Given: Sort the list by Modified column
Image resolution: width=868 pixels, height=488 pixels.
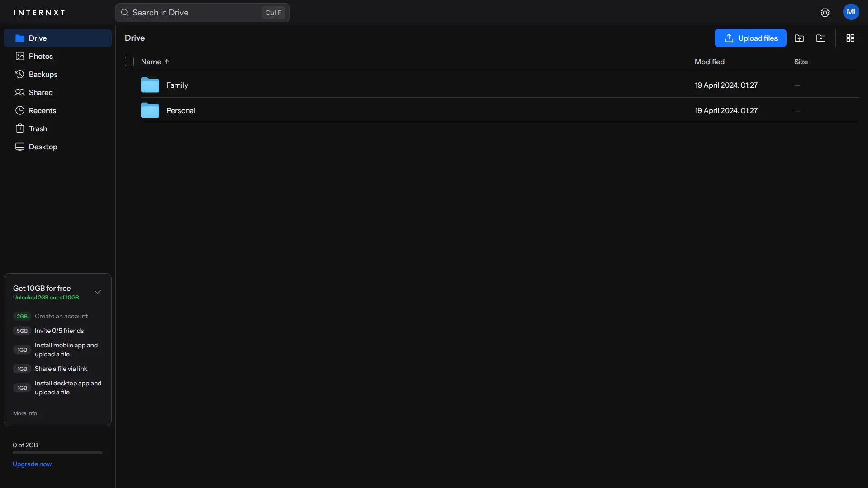Looking at the screenshot, I should (709, 62).
